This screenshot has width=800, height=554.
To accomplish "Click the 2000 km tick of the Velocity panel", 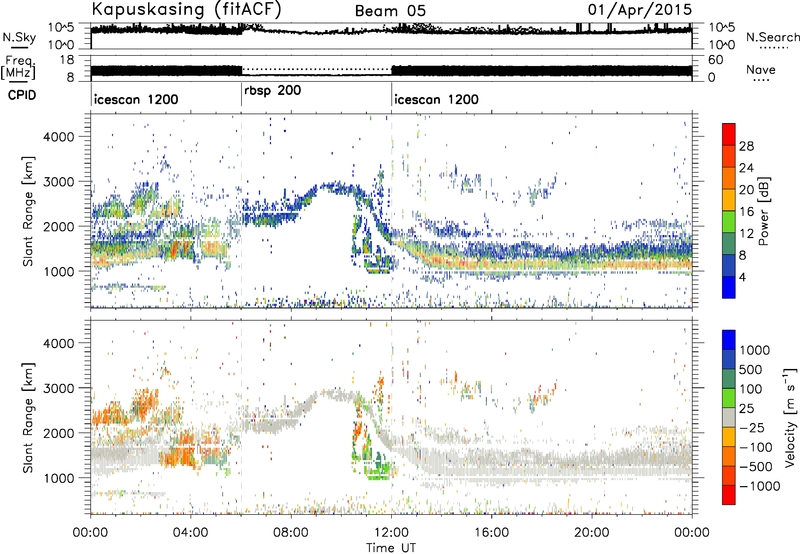I will point(58,433).
